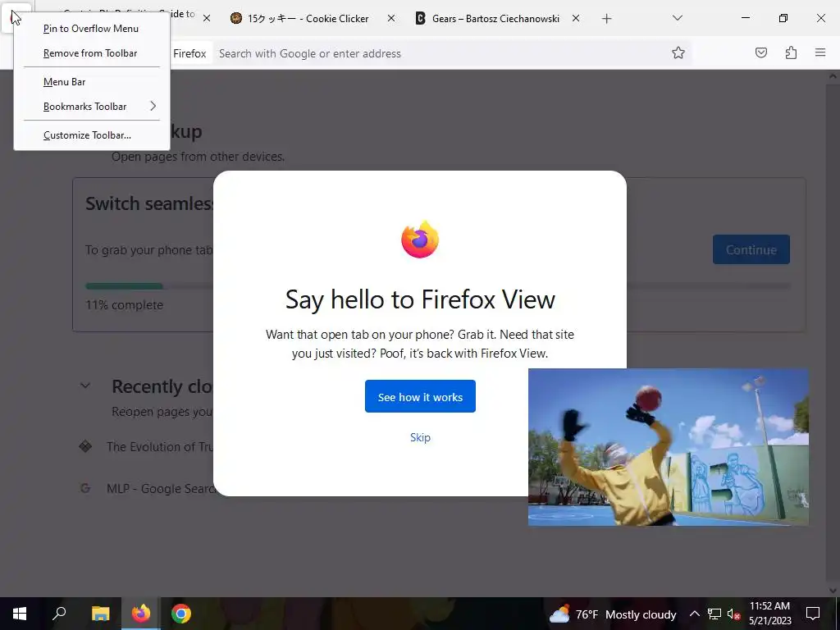This screenshot has height=630, width=840.
Task: Open MLP - Google Search entry
Action: coord(160,489)
